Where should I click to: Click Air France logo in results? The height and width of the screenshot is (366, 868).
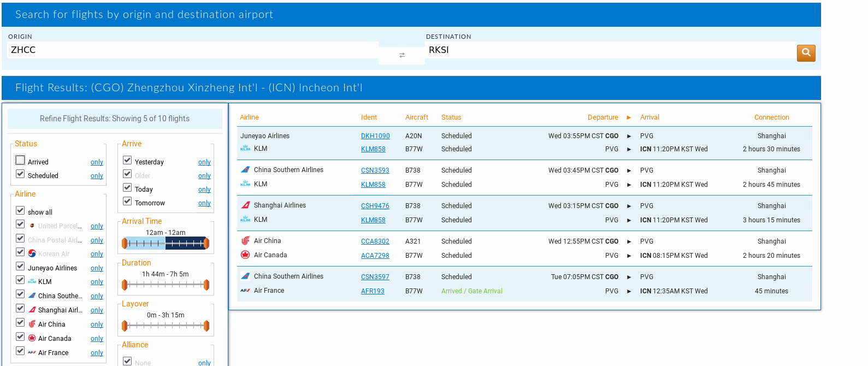(x=245, y=291)
